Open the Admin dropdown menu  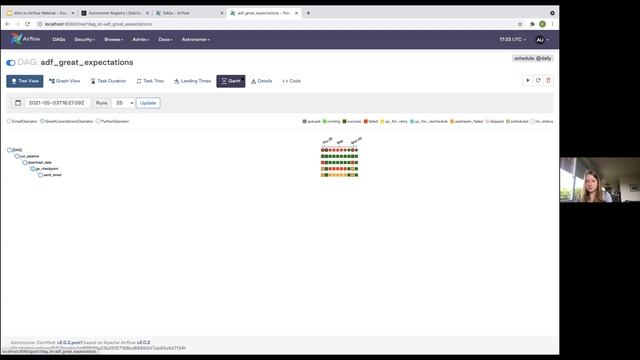(x=141, y=40)
